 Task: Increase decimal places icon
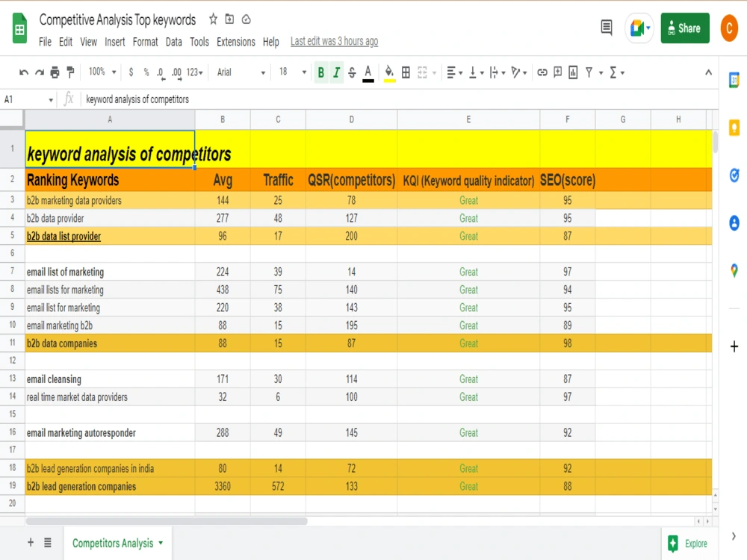(x=176, y=73)
